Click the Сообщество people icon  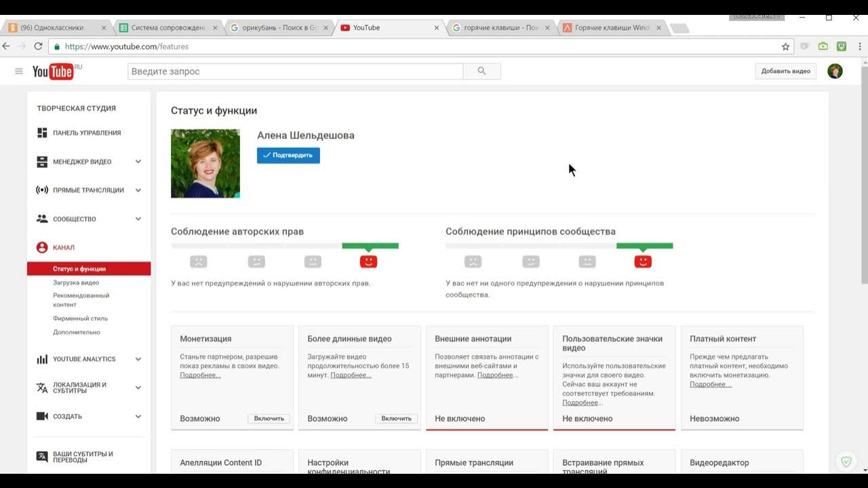pos(42,219)
